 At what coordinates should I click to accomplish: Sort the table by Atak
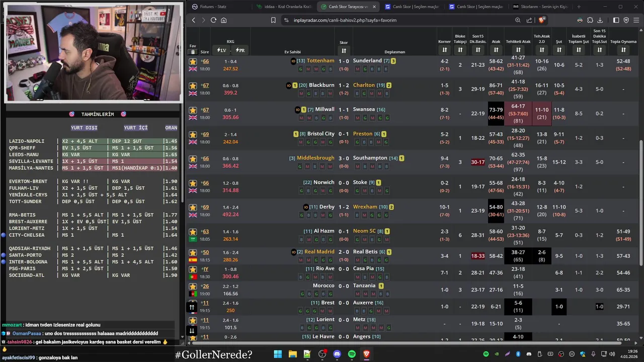coord(496,50)
